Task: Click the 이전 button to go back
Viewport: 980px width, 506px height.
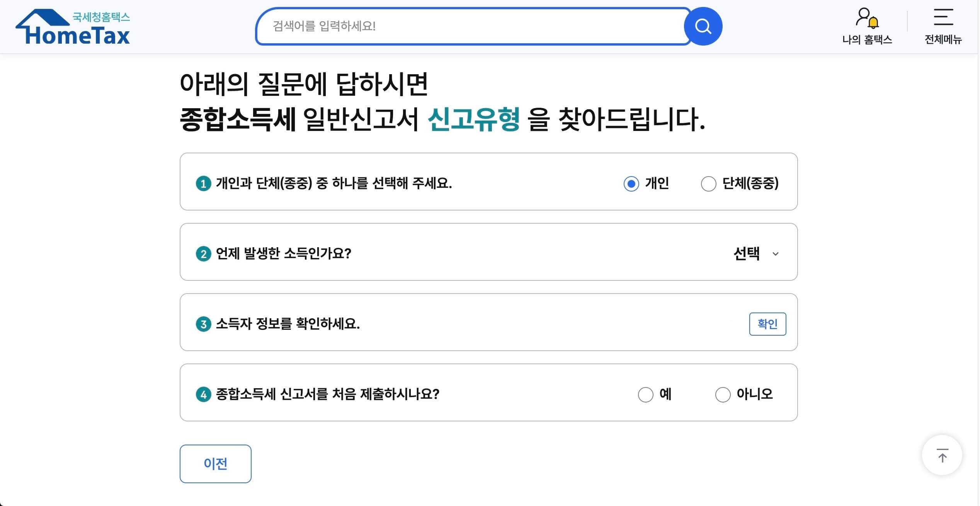Action: [x=215, y=464]
